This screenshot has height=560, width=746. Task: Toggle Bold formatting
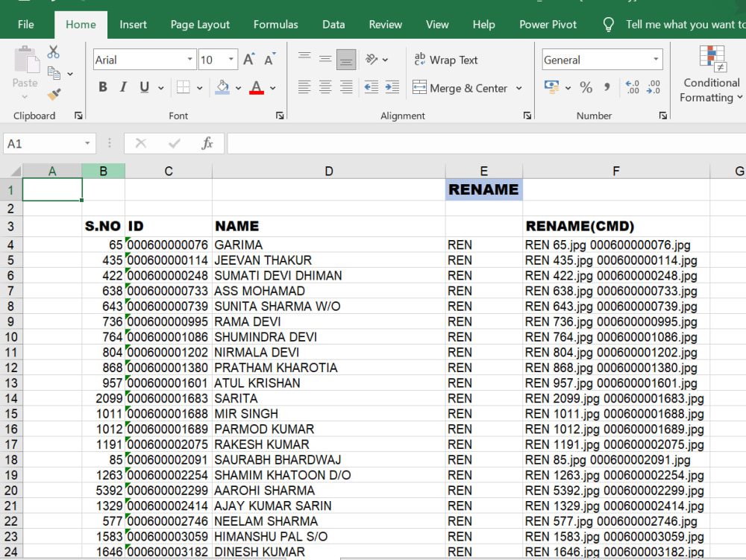pos(103,87)
